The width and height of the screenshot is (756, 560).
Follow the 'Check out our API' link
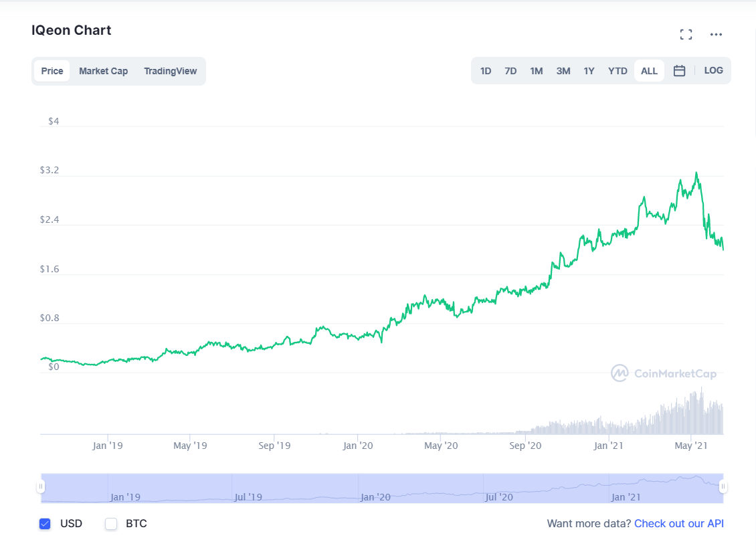[x=679, y=523]
